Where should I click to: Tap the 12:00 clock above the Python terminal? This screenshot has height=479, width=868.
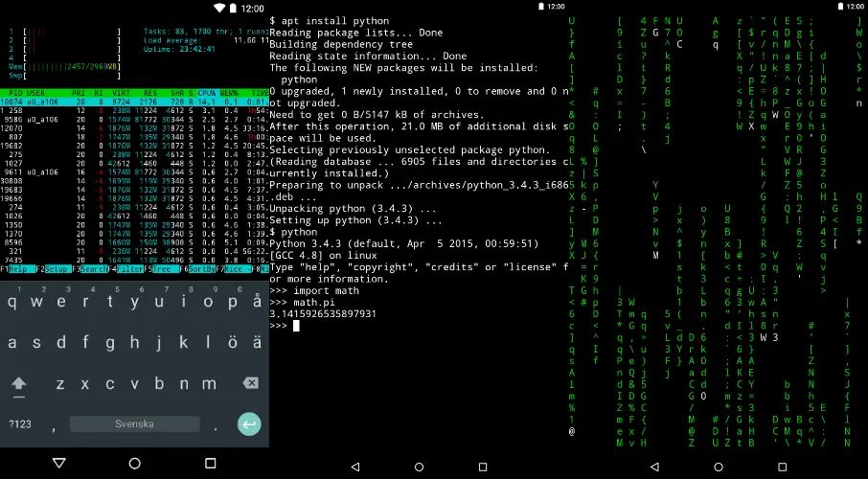pyautogui.click(x=556, y=7)
